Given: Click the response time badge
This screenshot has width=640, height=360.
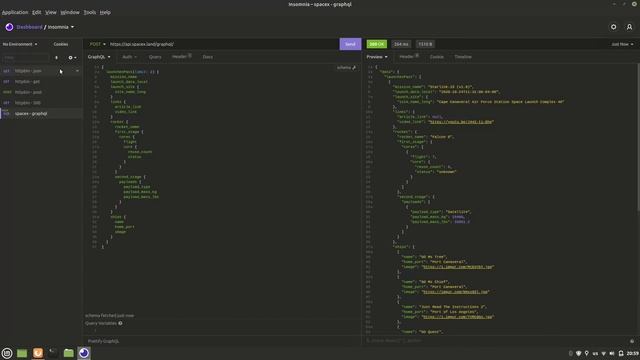Looking at the screenshot, I should (401, 44).
